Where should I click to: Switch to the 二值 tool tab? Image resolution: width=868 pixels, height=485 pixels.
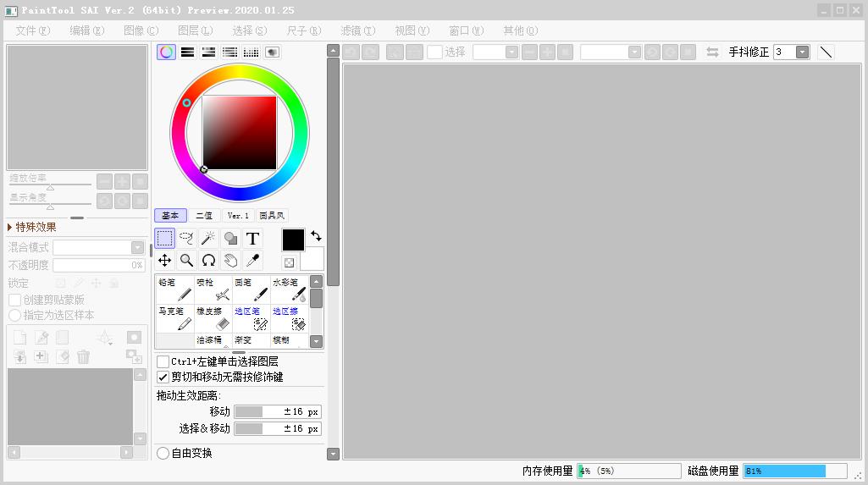[204, 216]
